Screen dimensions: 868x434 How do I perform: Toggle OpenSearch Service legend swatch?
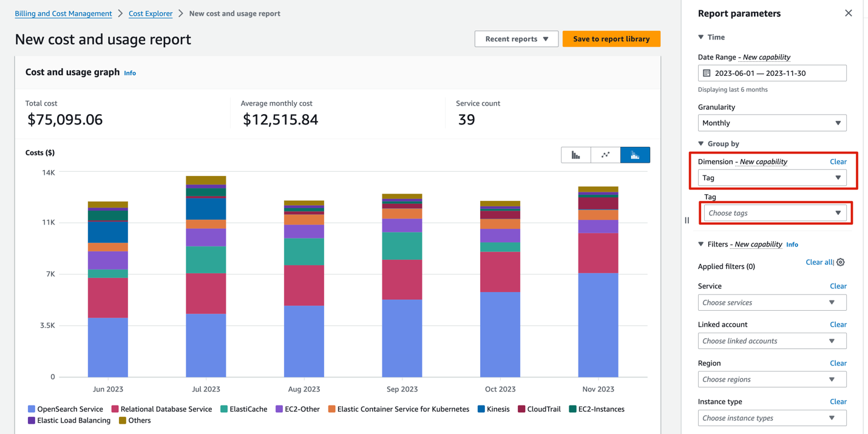(32, 409)
